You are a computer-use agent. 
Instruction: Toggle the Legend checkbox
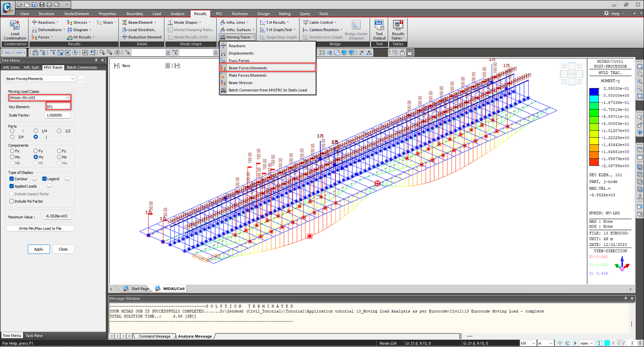tap(45, 179)
